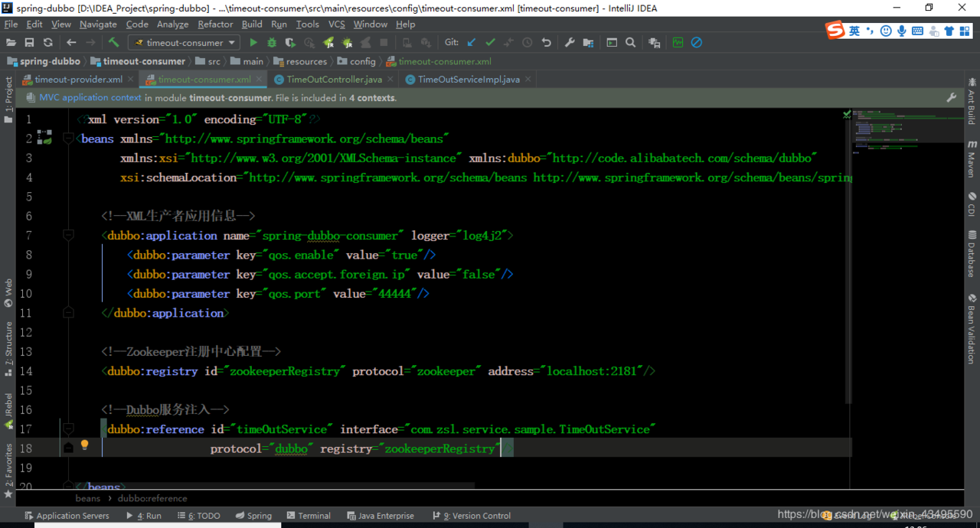980x528 pixels.
Task: Collapse dubbo:application fold marker at line 7
Action: (68, 236)
